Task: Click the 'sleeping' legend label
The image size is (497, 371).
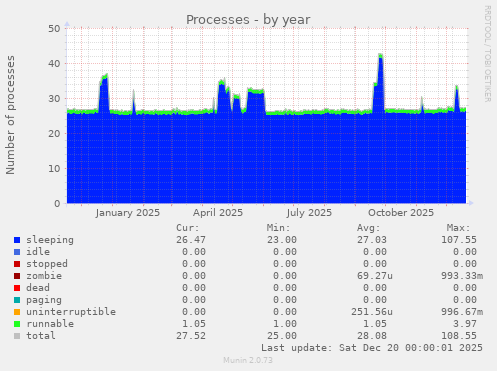Action: click(50, 240)
